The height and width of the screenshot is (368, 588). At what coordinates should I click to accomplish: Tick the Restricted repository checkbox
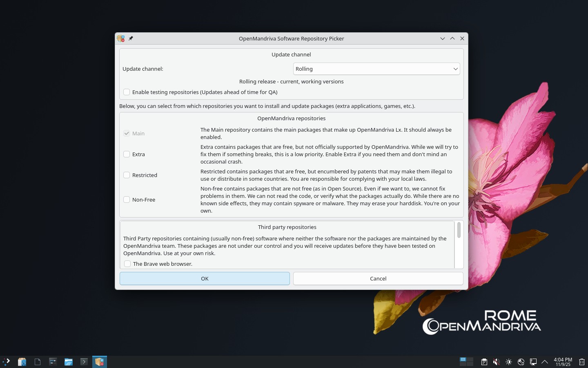click(127, 175)
